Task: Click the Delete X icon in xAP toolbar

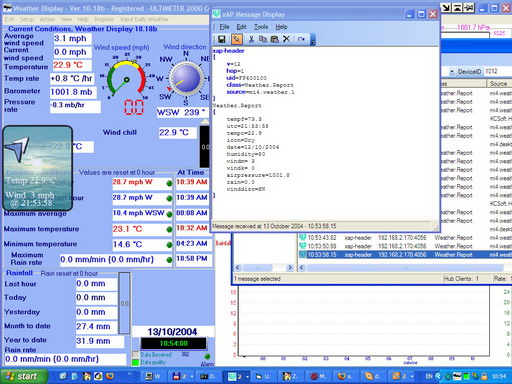Action: [286, 39]
